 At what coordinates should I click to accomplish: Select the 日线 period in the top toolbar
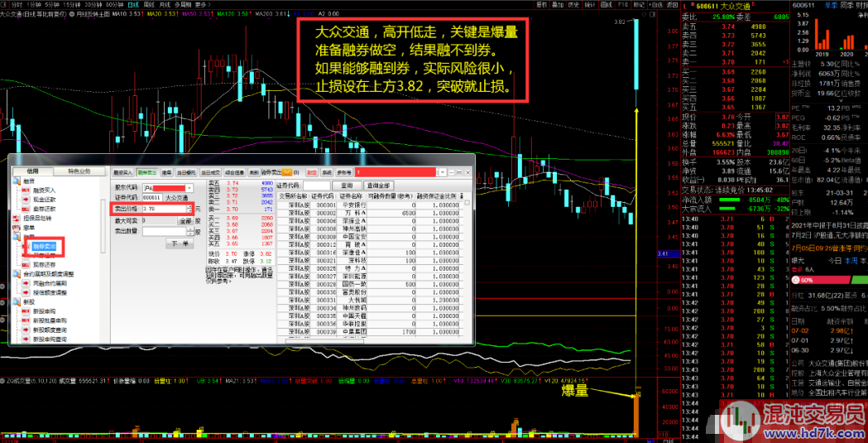[132, 4]
